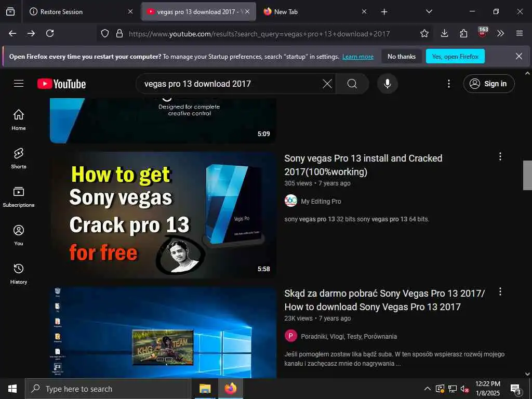Open the Sony vegas Crack pro 13 thumbnail
The height and width of the screenshot is (399, 532).
coord(163,215)
